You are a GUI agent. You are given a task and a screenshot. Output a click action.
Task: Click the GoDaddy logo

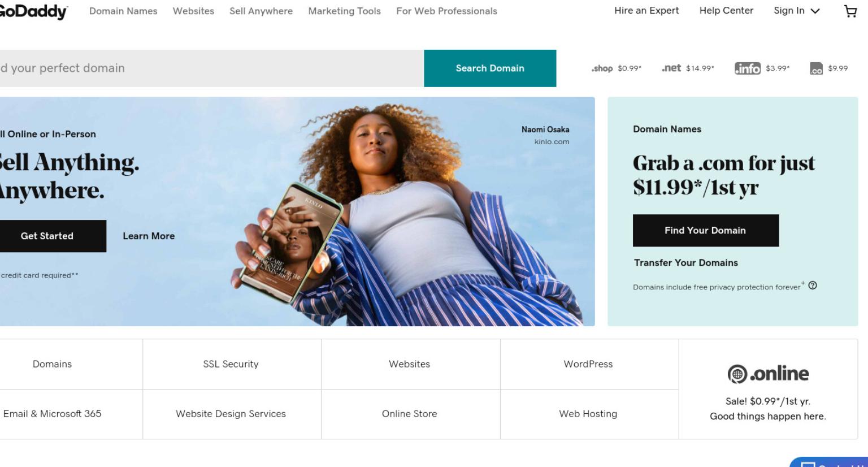[x=33, y=11]
